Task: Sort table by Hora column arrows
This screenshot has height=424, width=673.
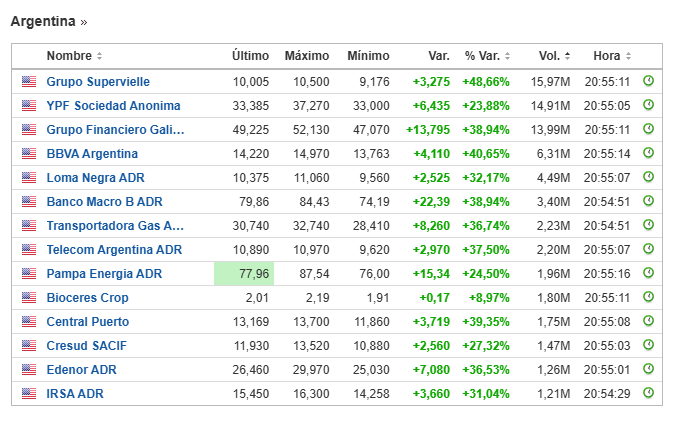Action: [x=628, y=56]
